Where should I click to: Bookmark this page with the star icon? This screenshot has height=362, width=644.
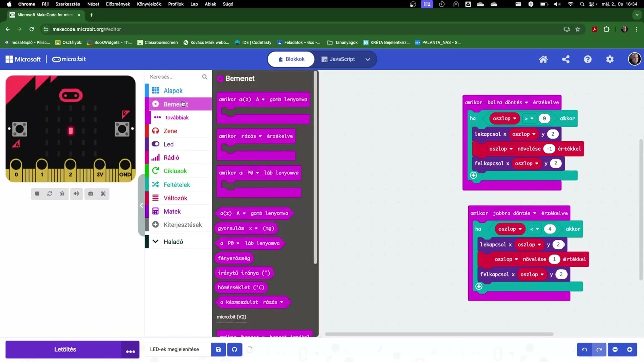tap(578, 29)
